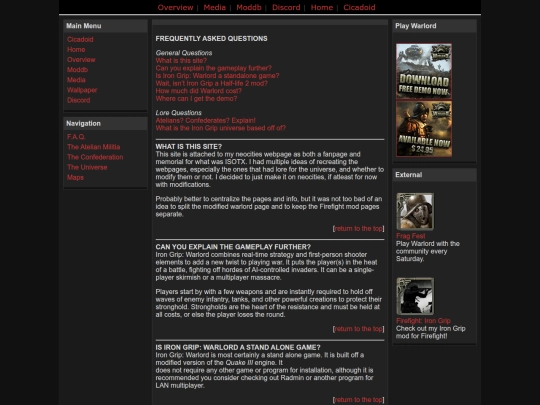Click 'return to the top' under What Is This Site

[x=359, y=229]
